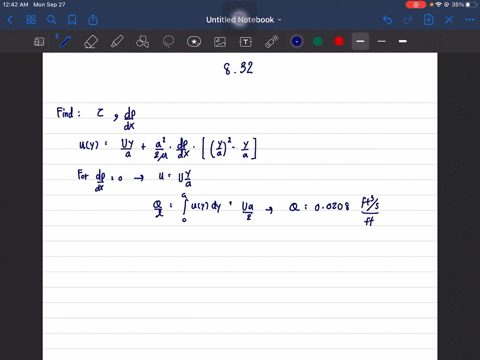Tap the battery 35% status indicator
Viewport: 480px width, 360px height.
click(x=465, y=5)
